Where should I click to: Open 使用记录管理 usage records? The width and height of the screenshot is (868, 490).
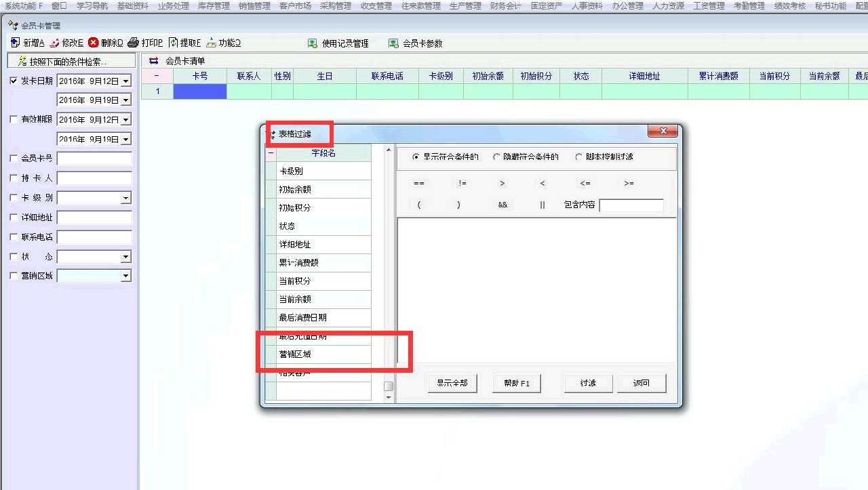[313, 43]
